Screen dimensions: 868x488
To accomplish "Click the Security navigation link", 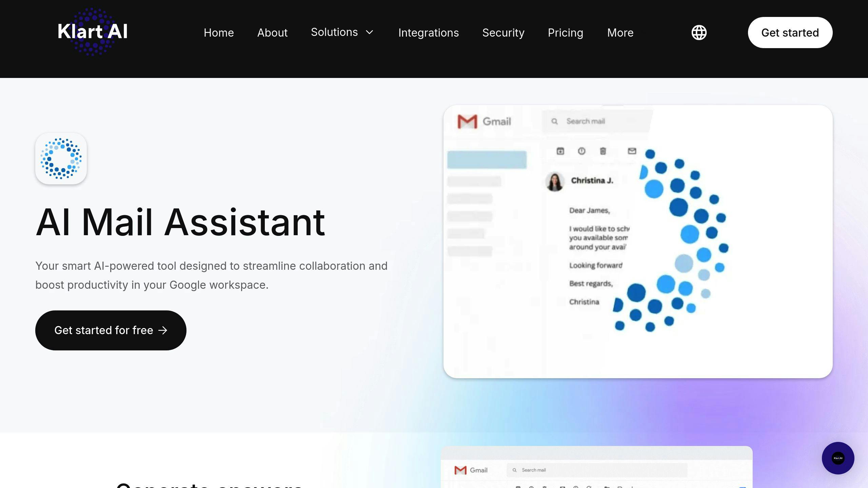I will pos(502,32).
